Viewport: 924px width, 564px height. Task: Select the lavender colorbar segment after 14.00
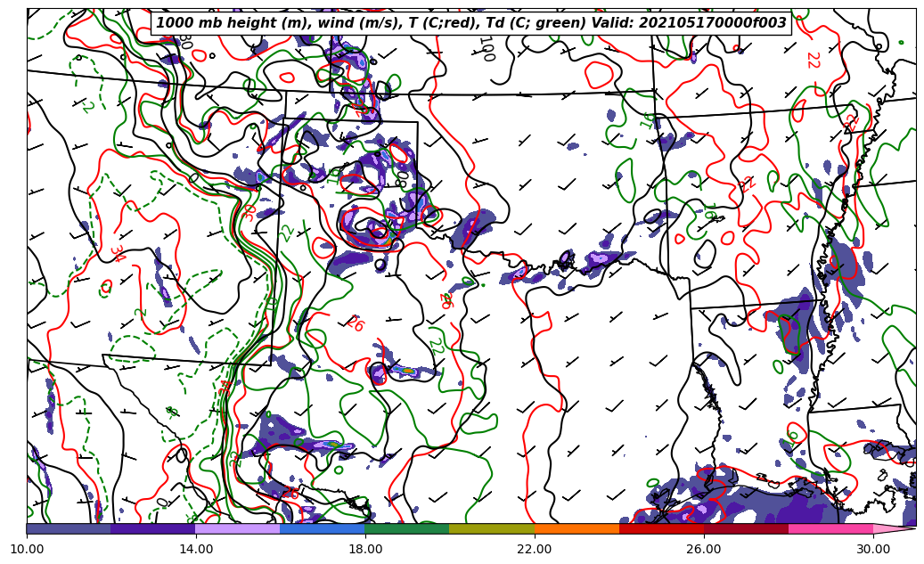pyautogui.click(x=238, y=528)
